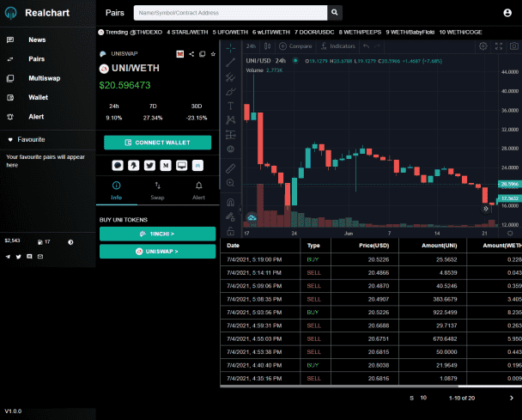Open the Discord link icon
Viewport: 522px width, 420px height.
tap(197, 166)
